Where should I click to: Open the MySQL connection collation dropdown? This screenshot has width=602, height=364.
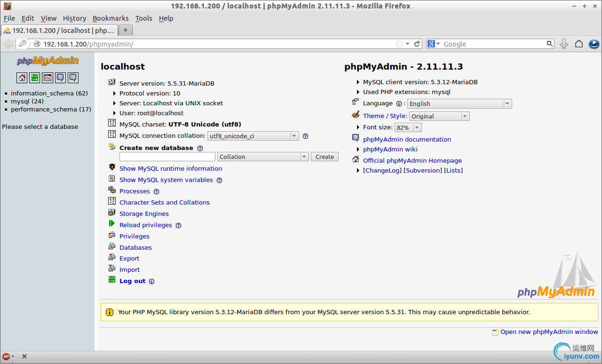point(253,136)
